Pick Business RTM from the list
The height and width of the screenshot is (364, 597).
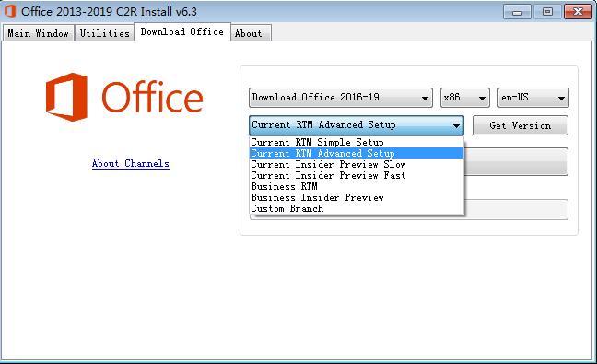pyautogui.click(x=357, y=186)
